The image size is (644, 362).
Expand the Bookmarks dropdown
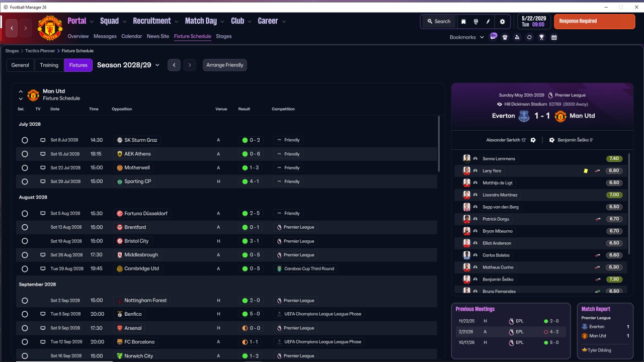(466, 37)
